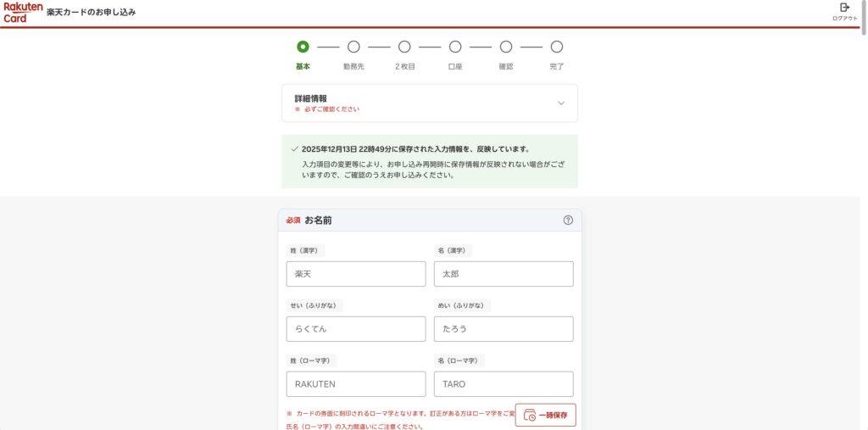Screen dimensions: 868x430
Task: Click the logout icon
Action: 844,8
